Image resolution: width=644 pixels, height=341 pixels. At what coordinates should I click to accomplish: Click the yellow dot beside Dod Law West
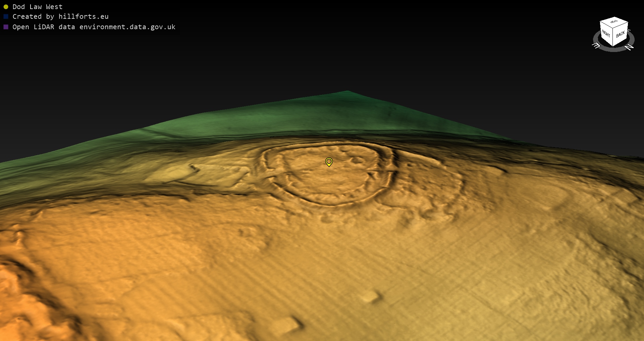pyautogui.click(x=6, y=7)
